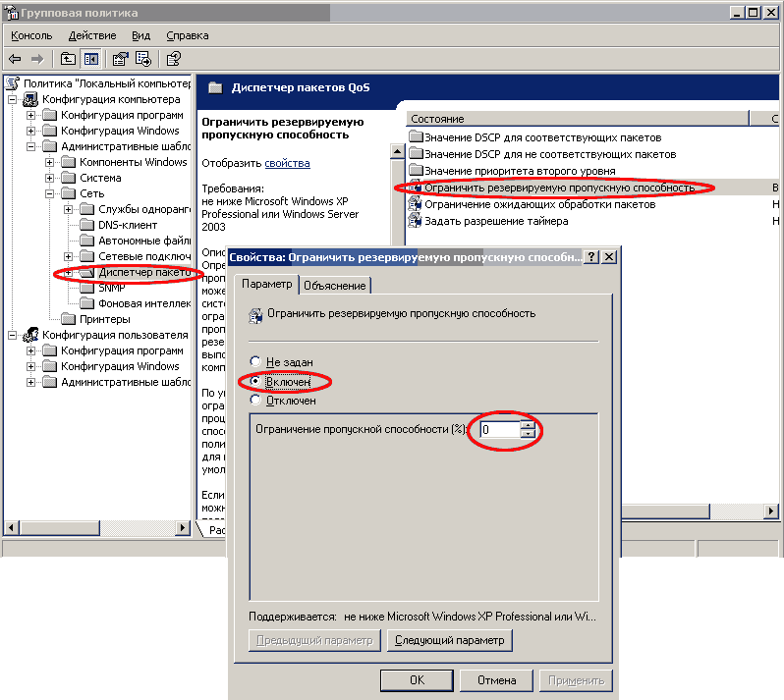Viewport: 784px width, 700px height.
Task: Click the Фоновая интеллектуальная folder icon
Action: tap(87, 303)
